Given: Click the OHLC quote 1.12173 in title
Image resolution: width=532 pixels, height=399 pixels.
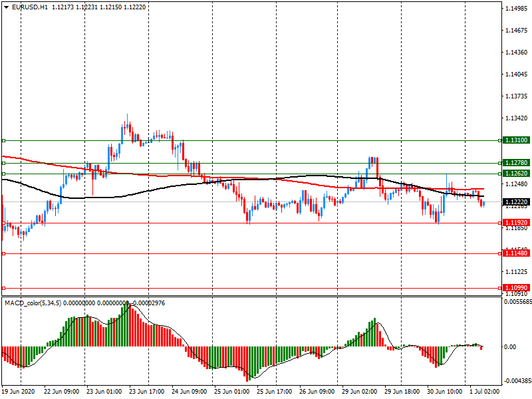Looking at the screenshot, I should pyautogui.click(x=63, y=7).
